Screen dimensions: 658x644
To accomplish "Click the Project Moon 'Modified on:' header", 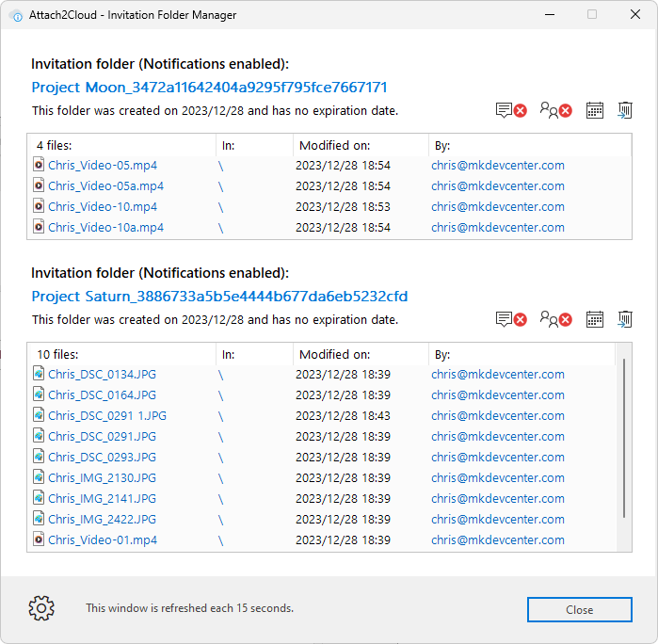I will [361, 145].
